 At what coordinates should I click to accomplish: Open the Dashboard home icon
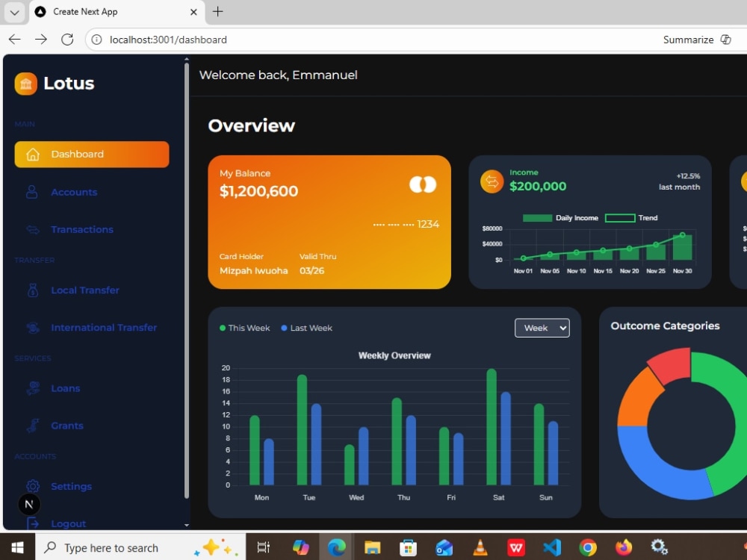point(32,155)
